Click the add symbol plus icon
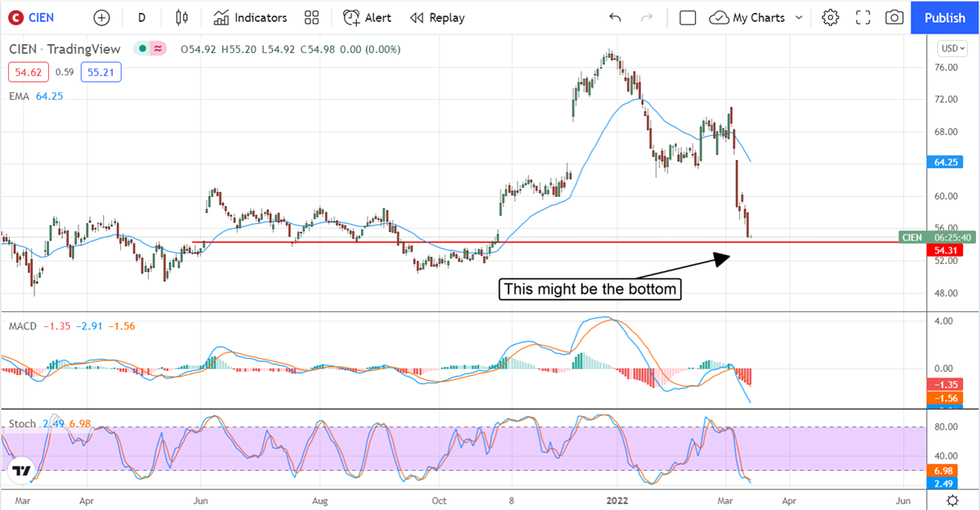The image size is (980, 510). coord(101,17)
